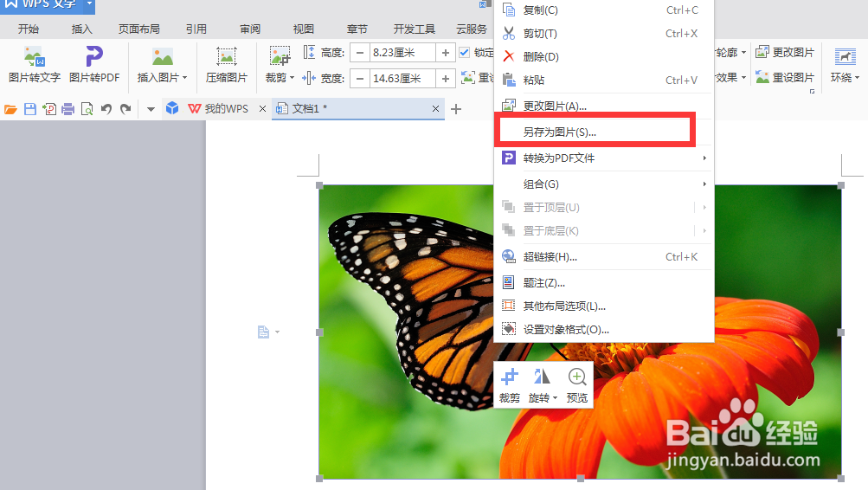Choose 题注(Z)... from the context menu
The height and width of the screenshot is (490, 868).
click(603, 282)
